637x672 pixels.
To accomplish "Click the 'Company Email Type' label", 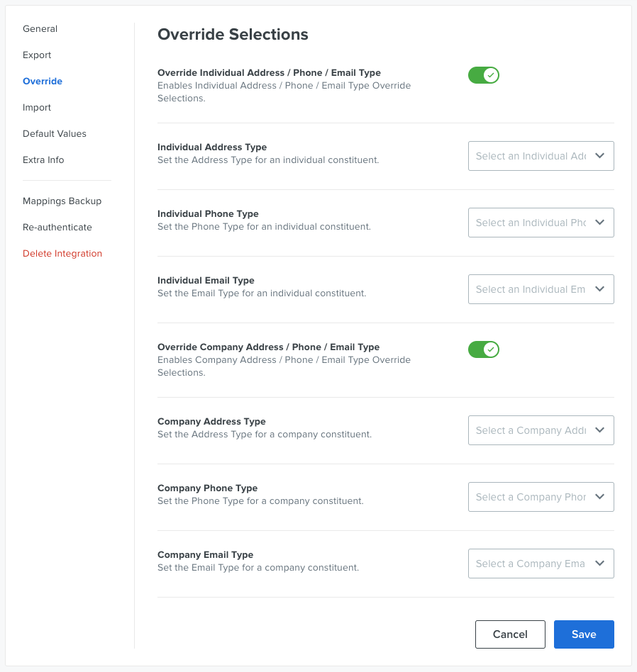I will click(206, 554).
